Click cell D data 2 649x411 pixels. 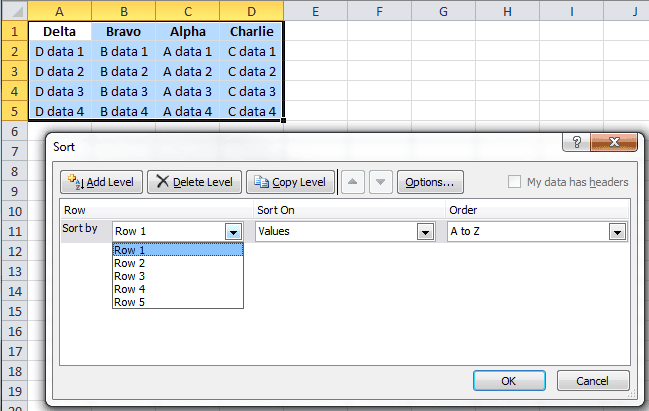point(60,71)
